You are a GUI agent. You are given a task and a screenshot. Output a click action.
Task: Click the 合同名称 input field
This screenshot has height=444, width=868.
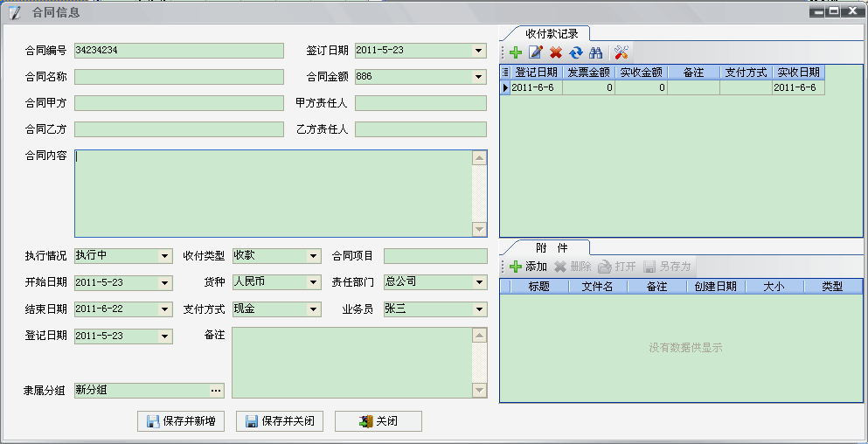tap(179, 77)
